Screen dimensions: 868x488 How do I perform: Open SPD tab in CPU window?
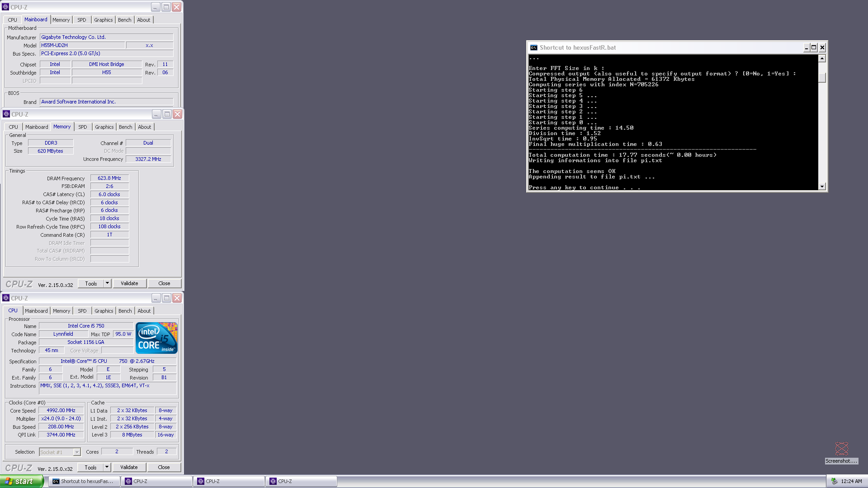pyautogui.click(x=82, y=311)
